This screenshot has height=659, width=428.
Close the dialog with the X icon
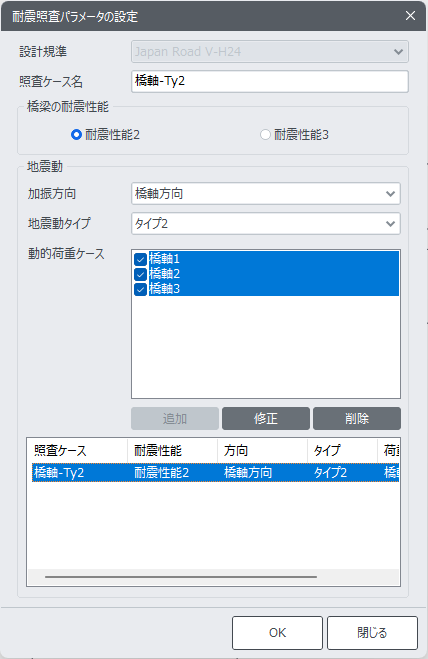410,16
